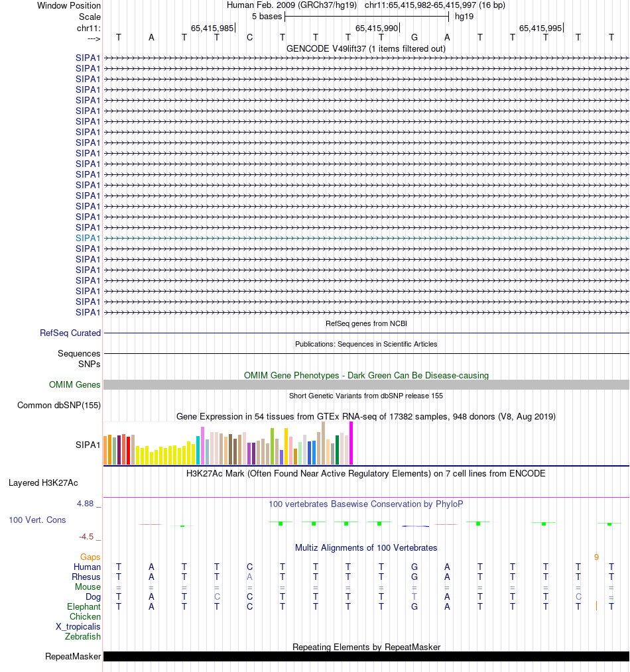The height and width of the screenshot is (672, 630).
Task: Select the Common dbSNP(155) track label
Action: (59, 406)
